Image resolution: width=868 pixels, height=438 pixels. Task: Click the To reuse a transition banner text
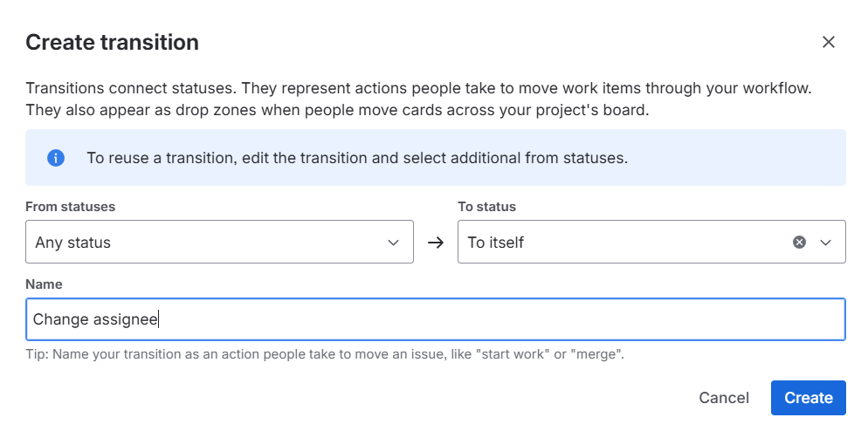(x=357, y=158)
